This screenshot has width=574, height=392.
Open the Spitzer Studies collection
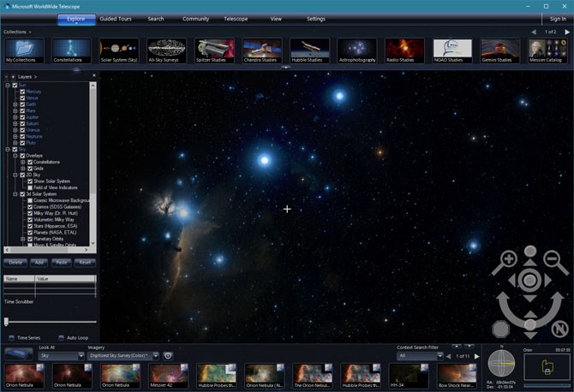point(214,50)
